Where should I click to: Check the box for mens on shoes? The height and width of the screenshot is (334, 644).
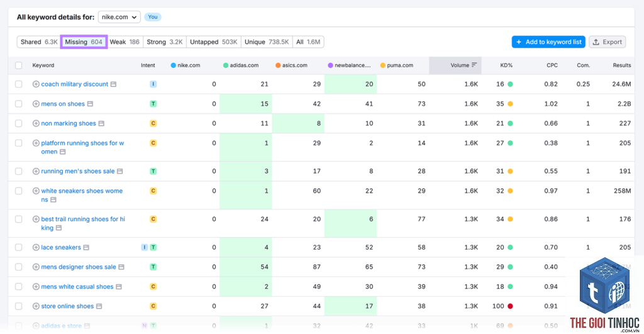(x=18, y=104)
